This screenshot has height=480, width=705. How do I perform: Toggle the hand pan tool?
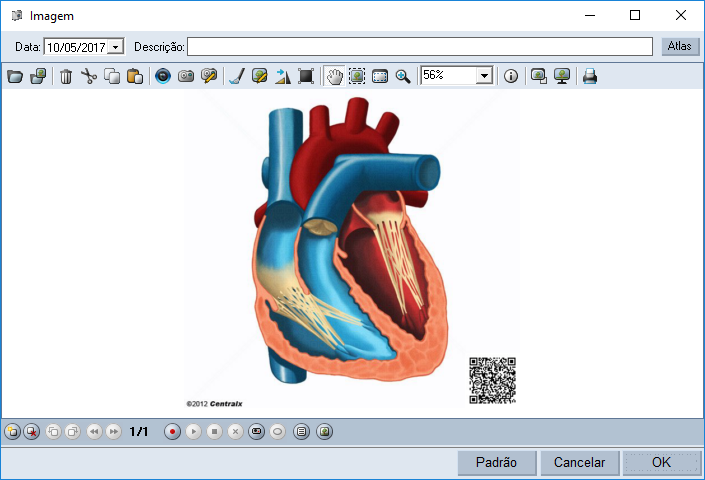334,76
